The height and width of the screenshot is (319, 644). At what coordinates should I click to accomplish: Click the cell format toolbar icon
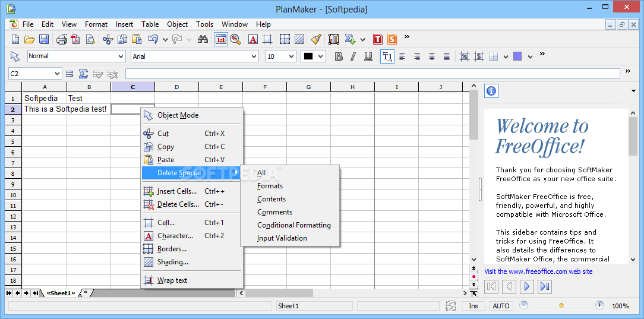pyautogui.click(x=267, y=39)
